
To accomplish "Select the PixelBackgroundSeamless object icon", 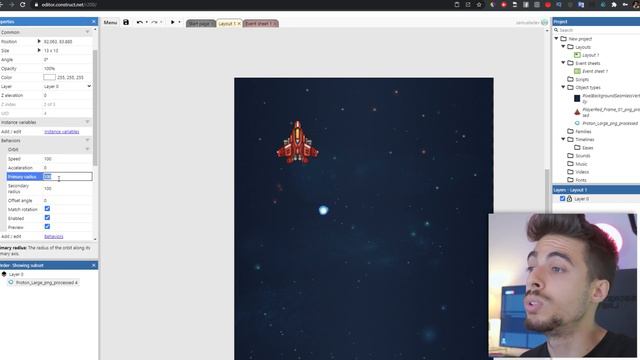I will 577,98.
